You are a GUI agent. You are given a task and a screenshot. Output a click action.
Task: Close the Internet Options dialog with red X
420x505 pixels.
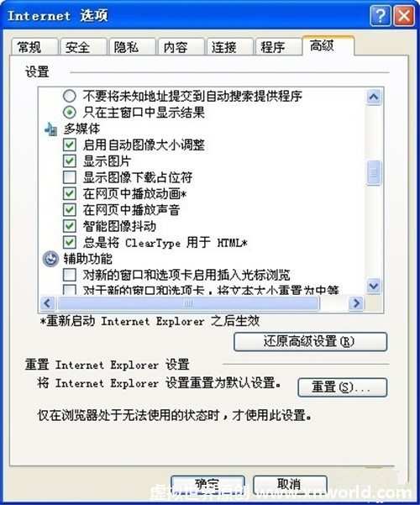pos(404,15)
